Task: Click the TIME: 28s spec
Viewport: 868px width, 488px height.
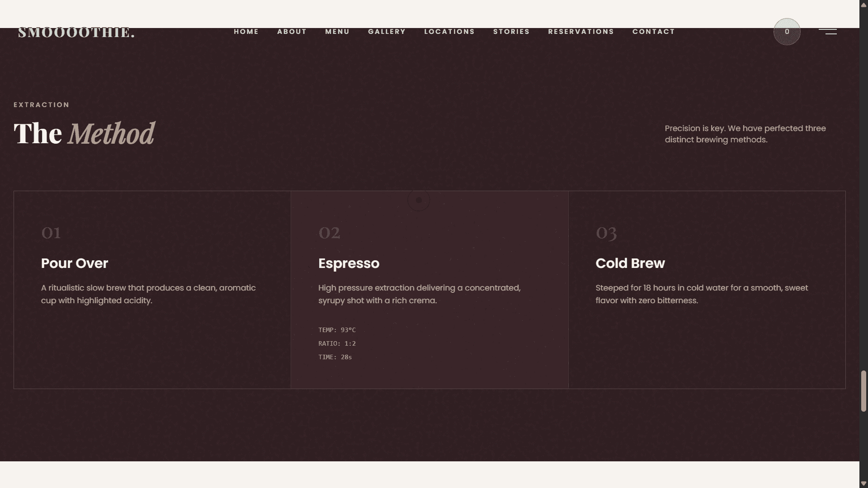Action: coord(335,357)
